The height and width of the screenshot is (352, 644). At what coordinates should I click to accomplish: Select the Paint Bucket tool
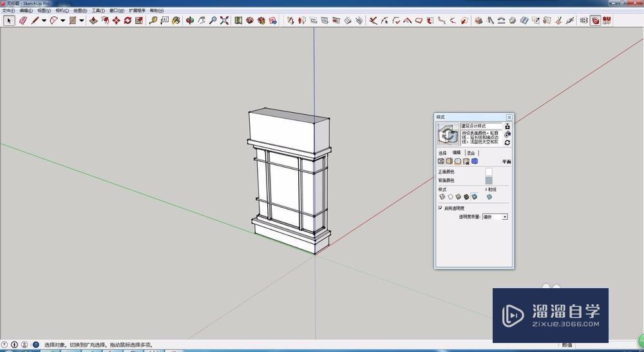coord(176,20)
